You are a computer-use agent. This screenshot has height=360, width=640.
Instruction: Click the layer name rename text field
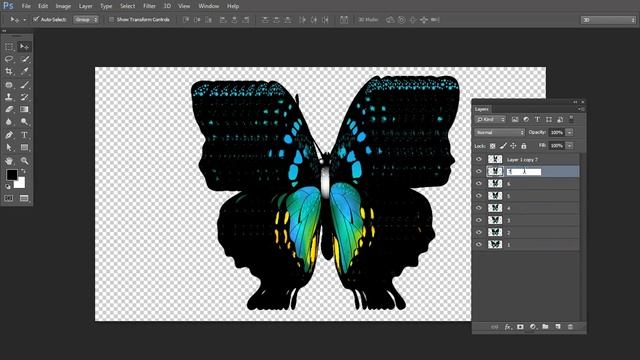pyautogui.click(x=524, y=172)
